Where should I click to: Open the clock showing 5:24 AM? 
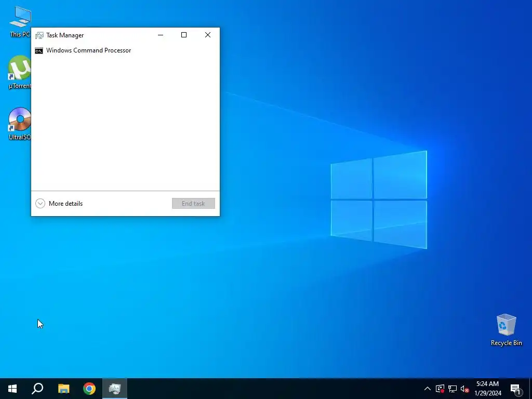pyautogui.click(x=487, y=389)
